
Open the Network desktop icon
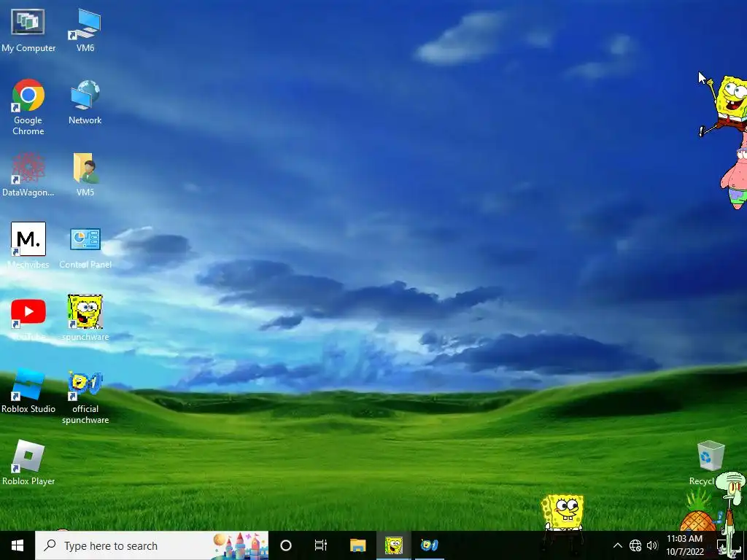pyautogui.click(x=85, y=102)
